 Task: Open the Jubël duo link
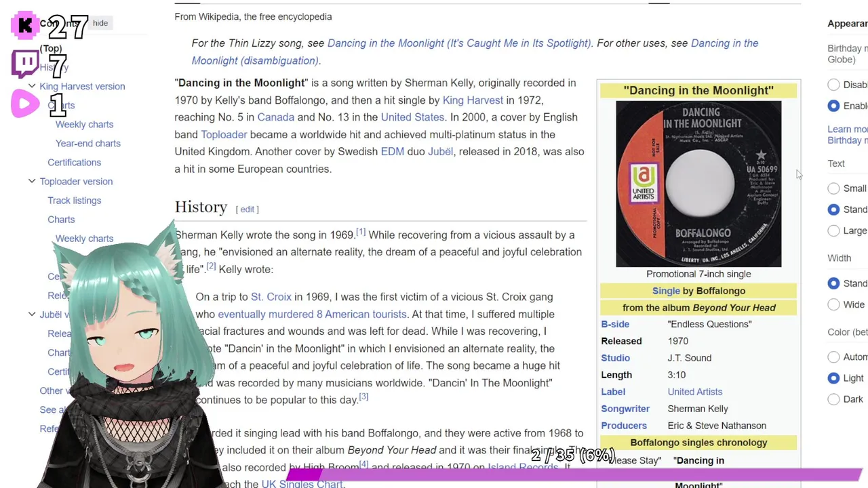pyautogui.click(x=440, y=151)
